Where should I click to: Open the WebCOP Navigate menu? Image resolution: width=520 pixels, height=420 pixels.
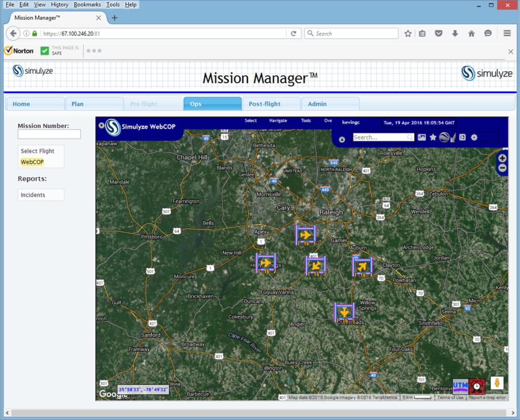click(278, 121)
